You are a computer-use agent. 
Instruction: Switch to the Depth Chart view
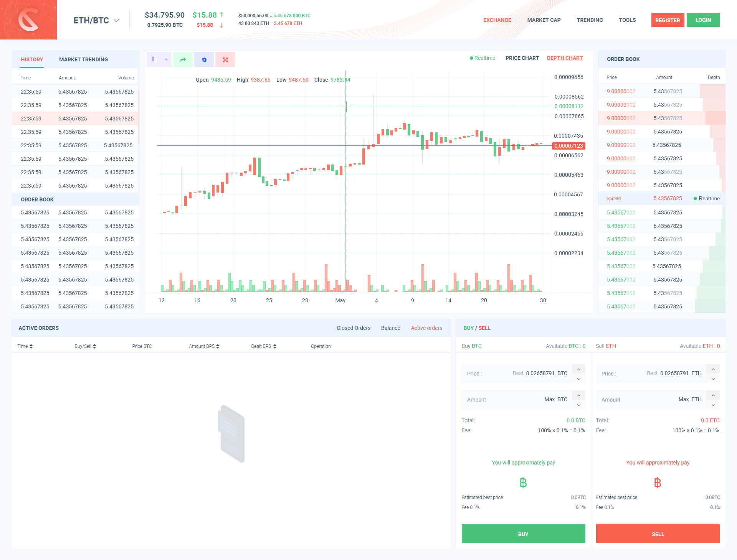[564, 58]
